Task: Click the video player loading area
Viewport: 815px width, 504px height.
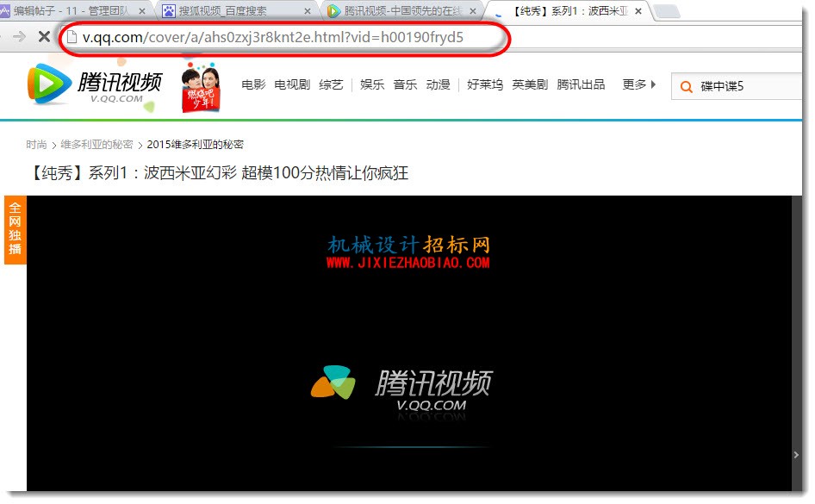Action: click(x=409, y=343)
